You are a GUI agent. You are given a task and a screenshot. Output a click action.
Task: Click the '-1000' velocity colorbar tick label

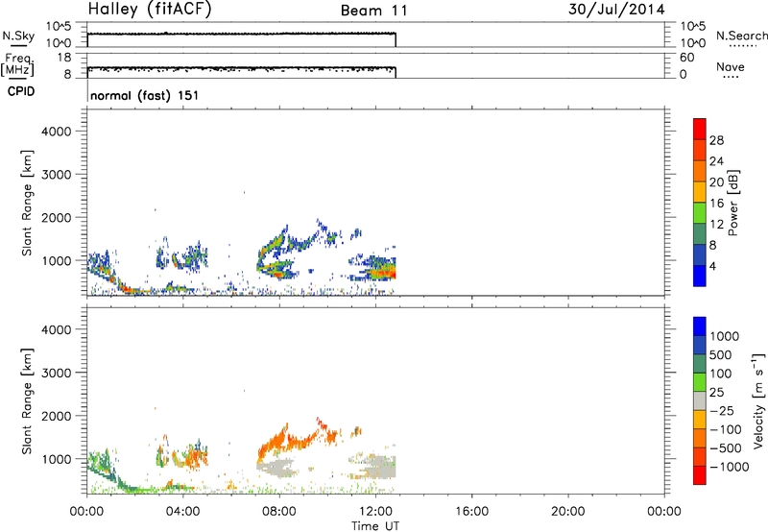(x=729, y=467)
